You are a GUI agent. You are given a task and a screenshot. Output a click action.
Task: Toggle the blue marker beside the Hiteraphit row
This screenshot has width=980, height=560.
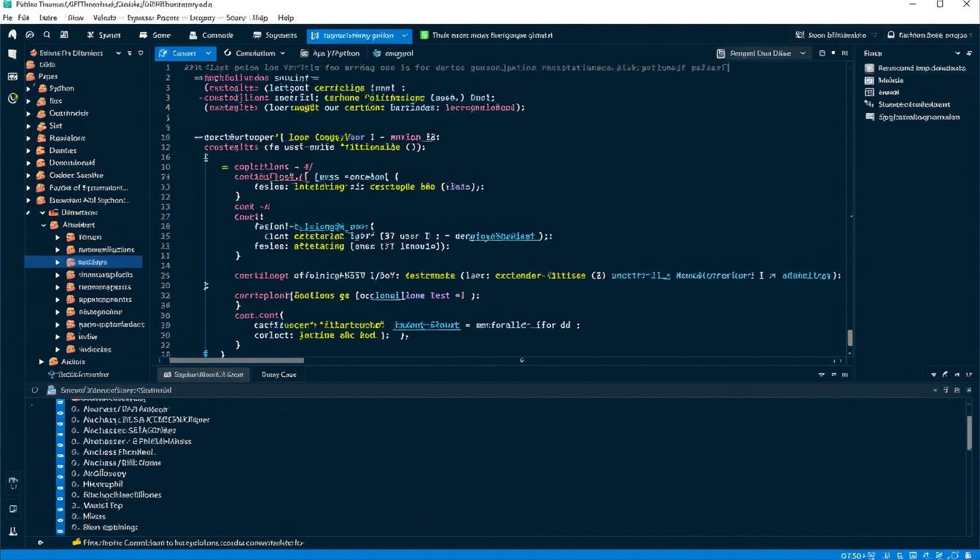coord(61,484)
